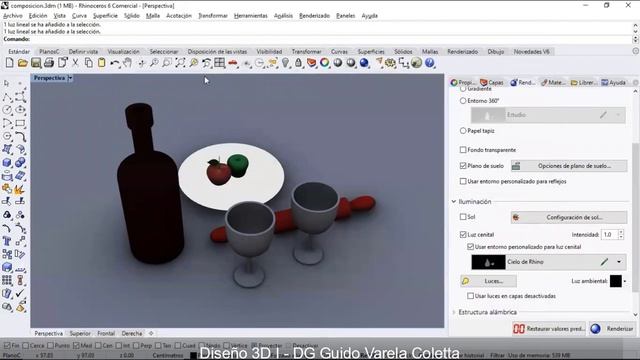Click the check mark tool in sidebar
Viewport: 640px width, 360px height.
point(20,293)
